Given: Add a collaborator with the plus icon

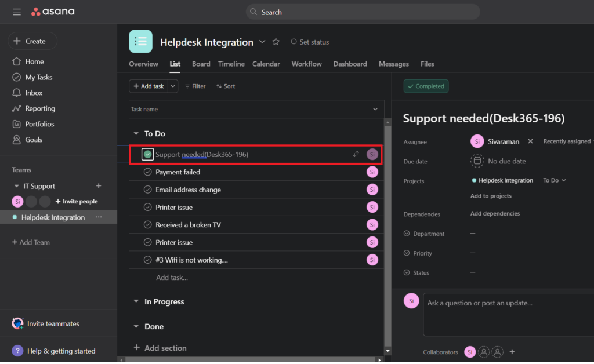Looking at the screenshot, I should click(512, 352).
